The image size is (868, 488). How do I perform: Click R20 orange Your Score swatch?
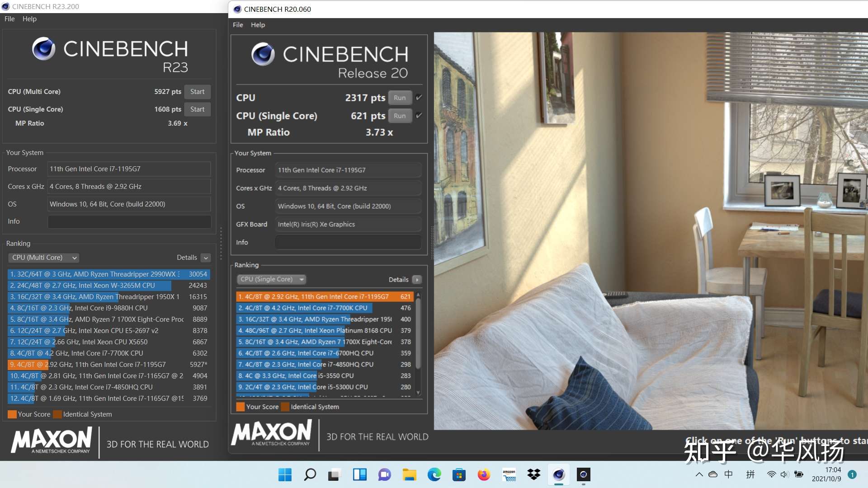[x=241, y=407]
